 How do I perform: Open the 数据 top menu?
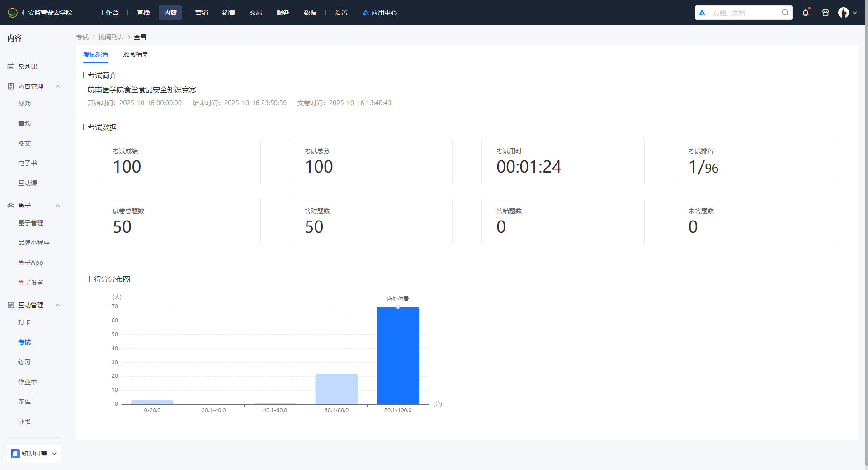pos(310,13)
